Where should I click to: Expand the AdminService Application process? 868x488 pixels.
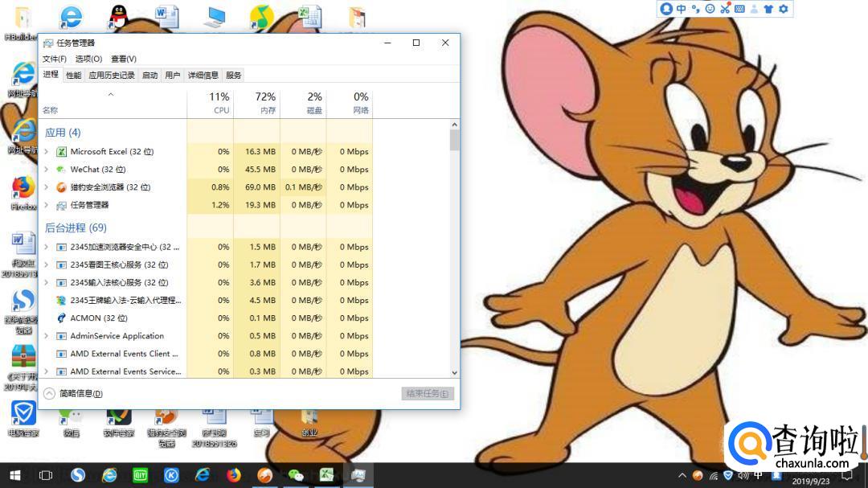click(x=47, y=336)
